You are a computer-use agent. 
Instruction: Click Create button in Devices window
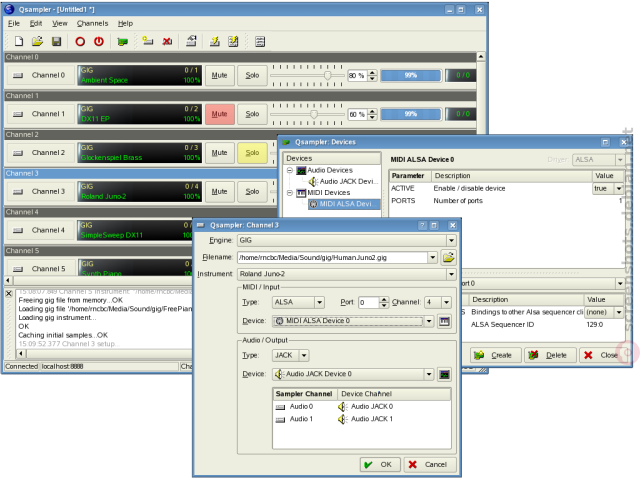496,355
